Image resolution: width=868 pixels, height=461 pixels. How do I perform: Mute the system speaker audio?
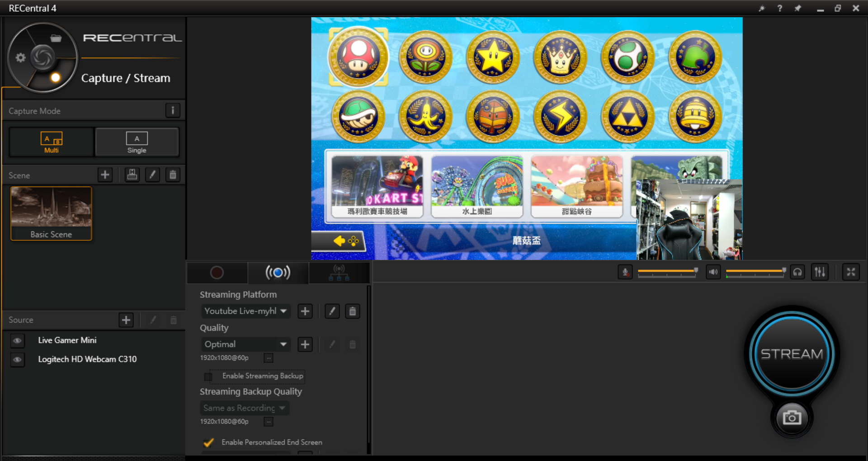coord(713,272)
